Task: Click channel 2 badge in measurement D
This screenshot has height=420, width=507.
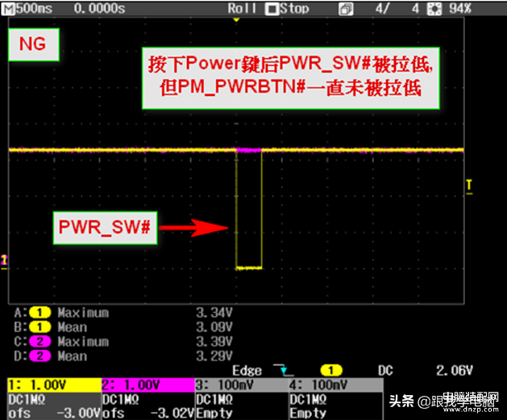Action: point(39,356)
